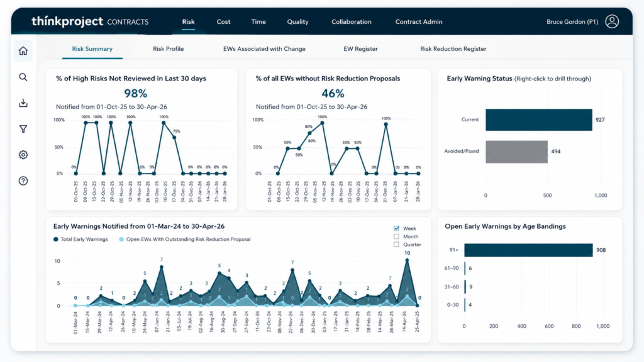Open the Quality menu
Viewport: 644px width, 362px height.
pyautogui.click(x=297, y=22)
